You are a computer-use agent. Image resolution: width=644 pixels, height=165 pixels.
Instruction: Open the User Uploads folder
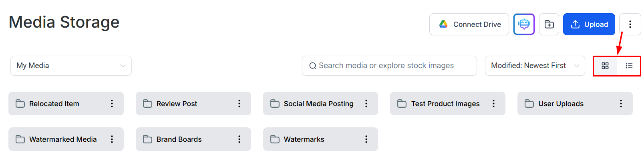click(x=561, y=104)
